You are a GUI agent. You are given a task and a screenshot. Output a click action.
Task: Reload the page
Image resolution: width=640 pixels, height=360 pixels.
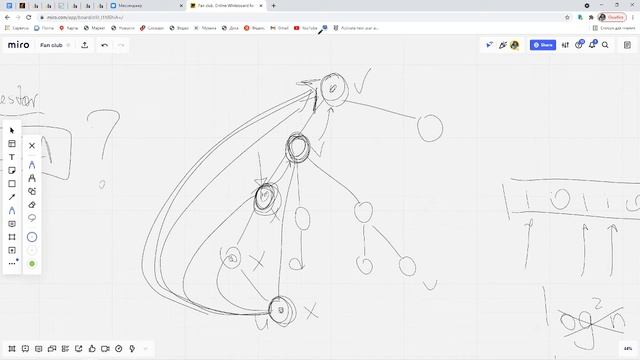tap(29, 17)
